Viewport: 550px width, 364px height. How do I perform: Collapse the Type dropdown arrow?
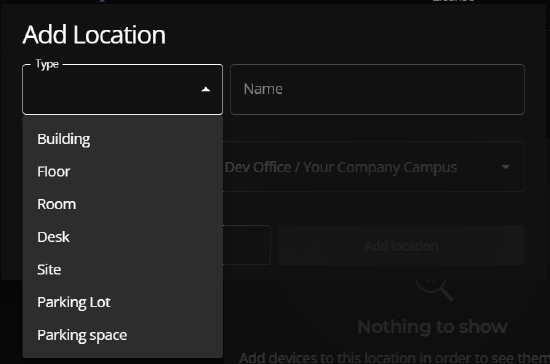click(x=206, y=89)
